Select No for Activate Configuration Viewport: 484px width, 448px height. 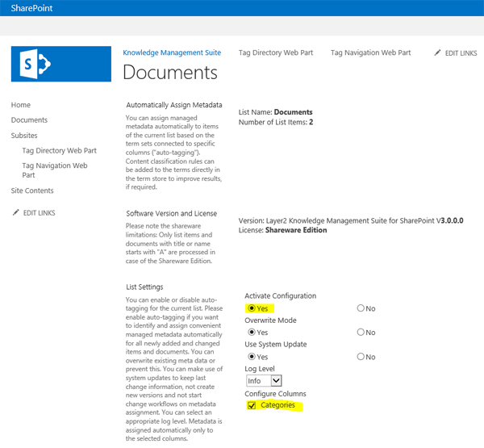(x=361, y=308)
